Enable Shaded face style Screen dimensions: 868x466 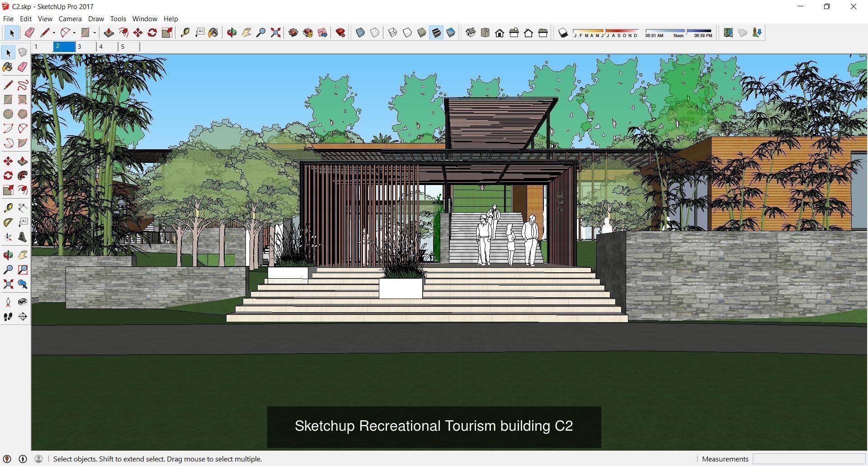pyautogui.click(x=421, y=33)
